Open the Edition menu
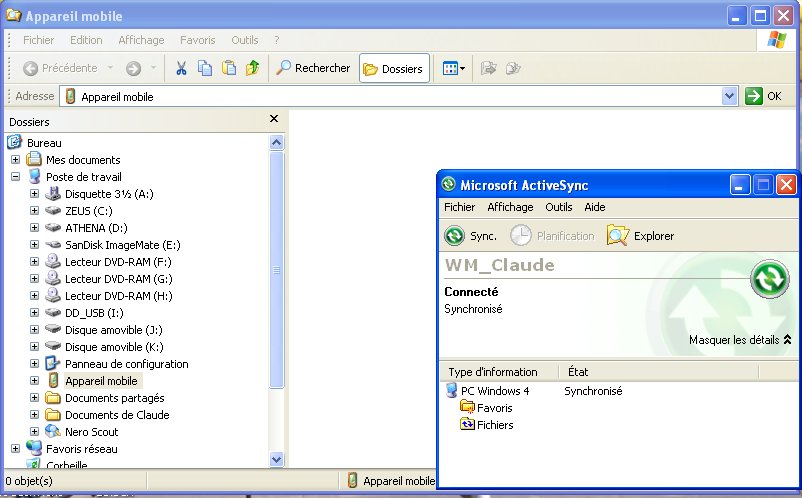The width and height of the screenshot is (802, 498). (86, 40)
